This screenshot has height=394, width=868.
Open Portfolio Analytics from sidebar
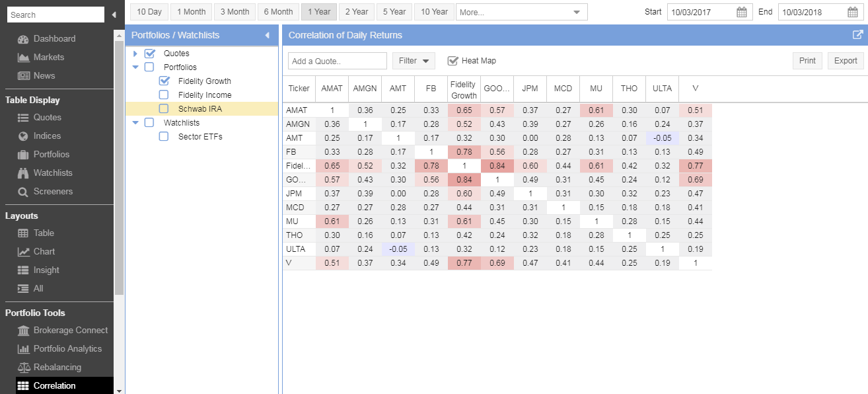67,349
